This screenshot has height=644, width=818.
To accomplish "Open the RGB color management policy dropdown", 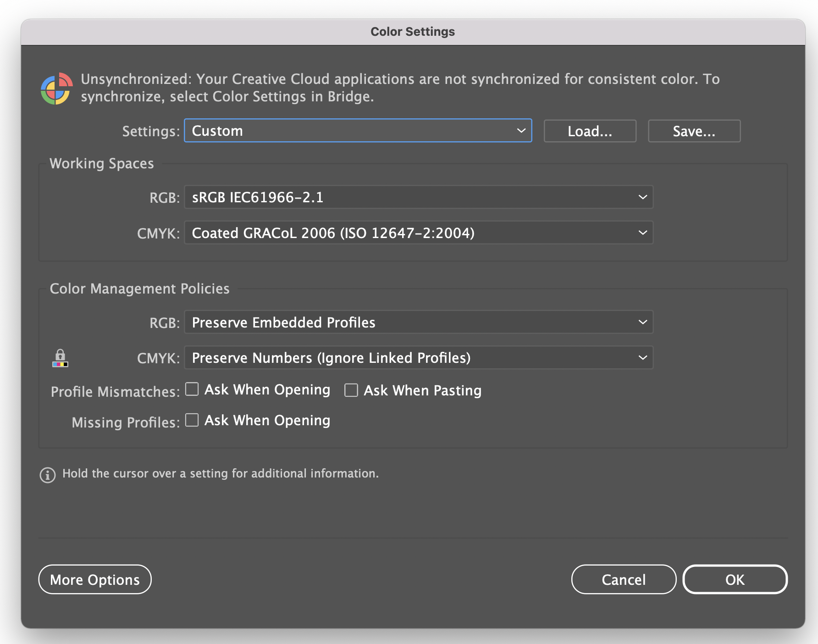I will (418, 322).
